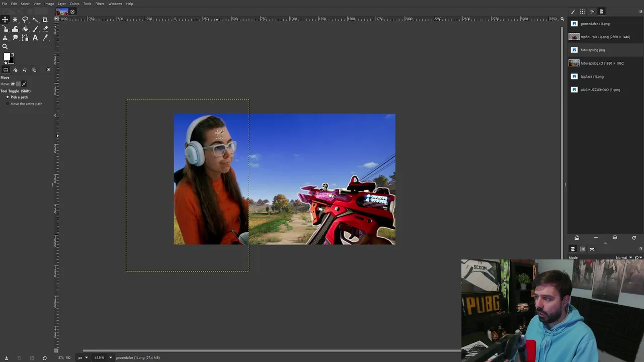Open the Fonts tab in right dock
The width and height of the screenshot is (644, 362).
point(592,12)
